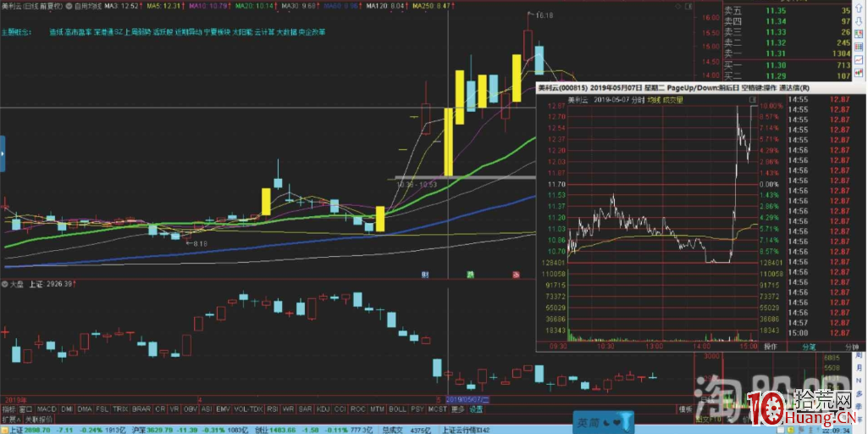Click the 指标 tab at bottom left
This screenshot has width=868, height=434.
click(x=9, y=409)
